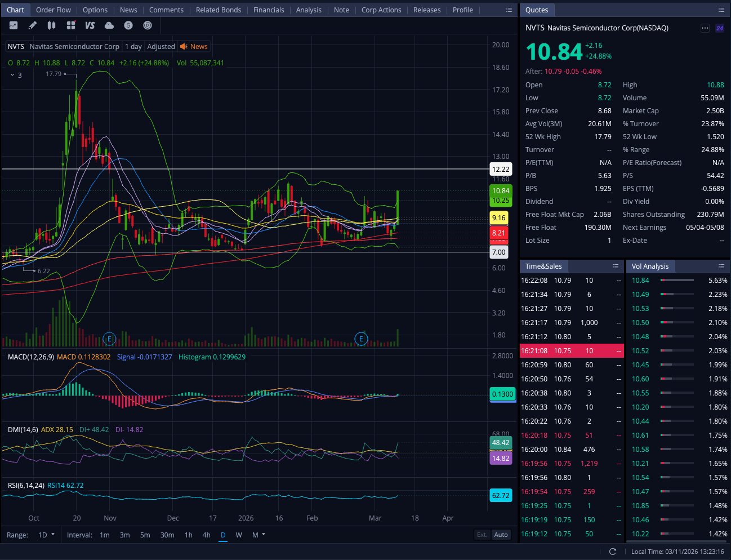Screen dimensions: 731x560
Task: Click the multi-chart grid layout icon
Action: click(71, 25)
